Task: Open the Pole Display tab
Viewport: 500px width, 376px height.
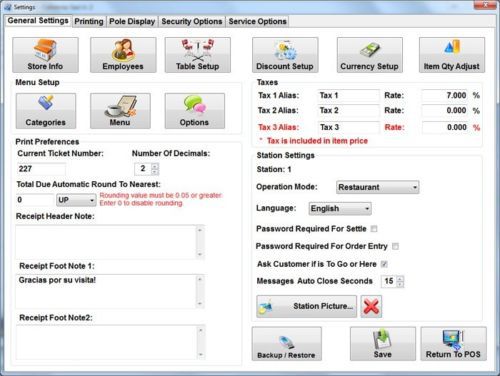Action: coord(132,21)
